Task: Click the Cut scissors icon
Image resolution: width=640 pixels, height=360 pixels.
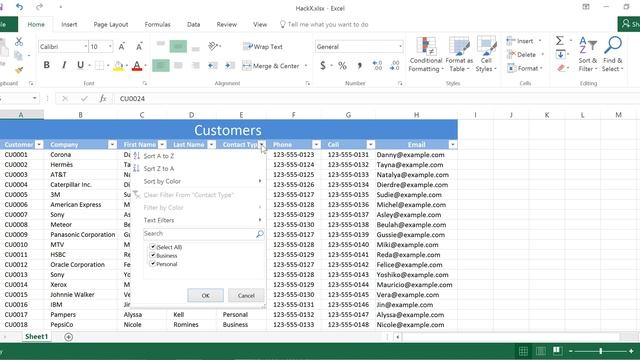Action: (19, 41)
